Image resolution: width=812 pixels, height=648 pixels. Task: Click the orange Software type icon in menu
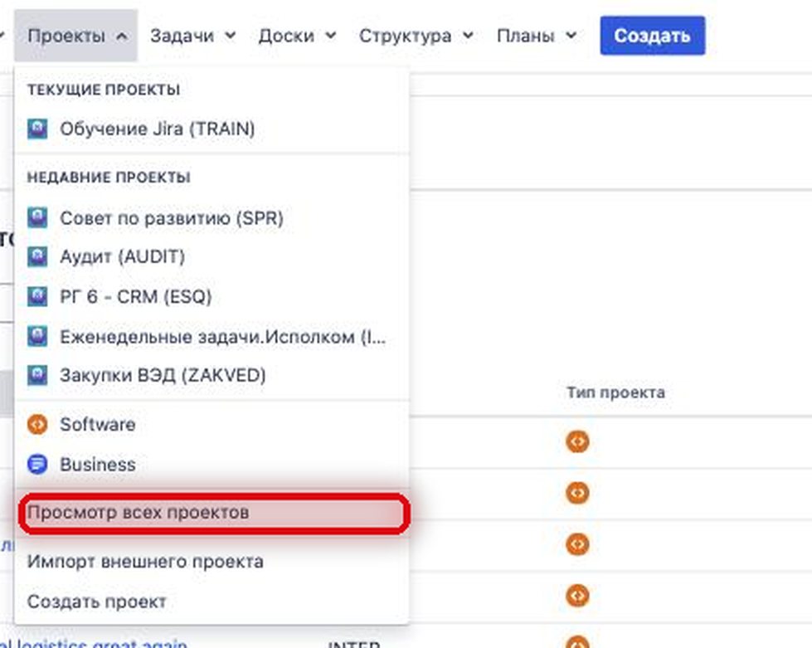click(x=37, y=424)
